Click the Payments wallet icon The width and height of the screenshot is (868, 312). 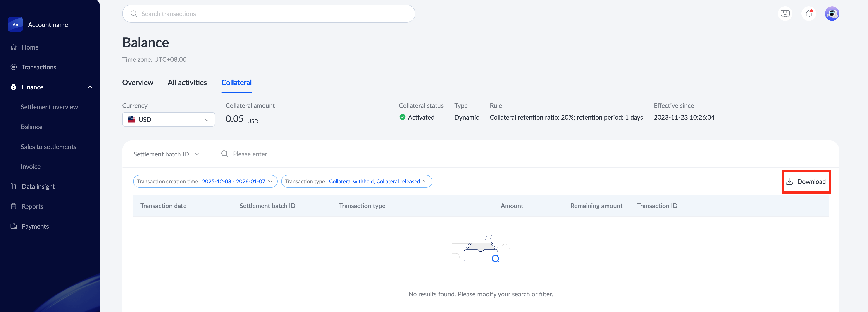pyautogui.click(x=14, y=226)
